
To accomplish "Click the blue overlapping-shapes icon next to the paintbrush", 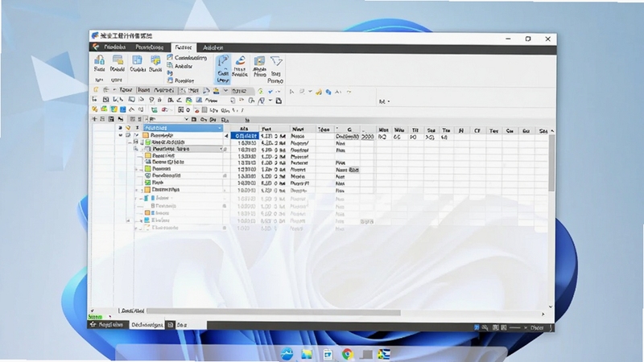I will [x=328, y=92].
